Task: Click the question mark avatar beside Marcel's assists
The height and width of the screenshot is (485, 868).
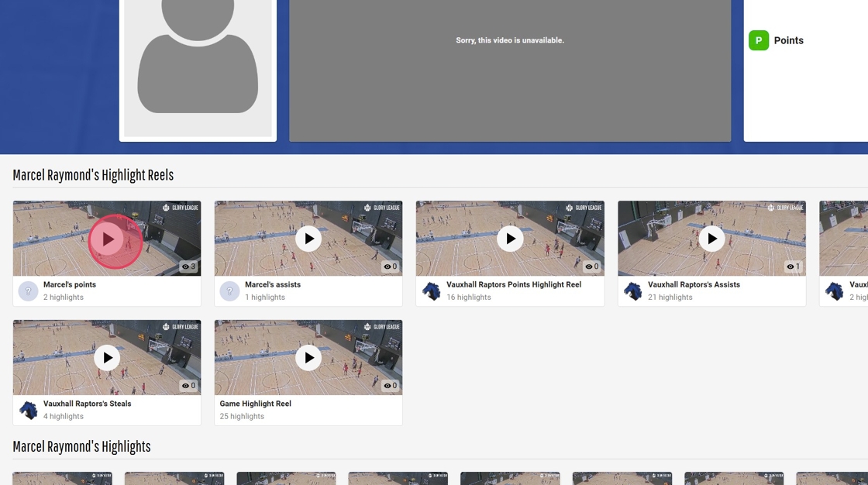Action: pyautogui.click(x=229, y=291)
